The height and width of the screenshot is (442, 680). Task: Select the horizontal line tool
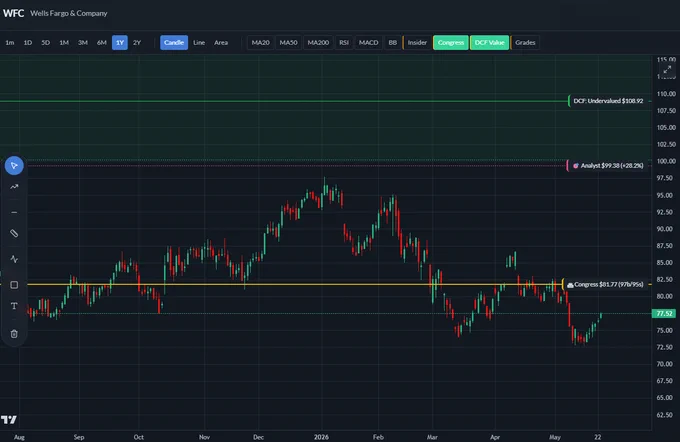[14, 213]
